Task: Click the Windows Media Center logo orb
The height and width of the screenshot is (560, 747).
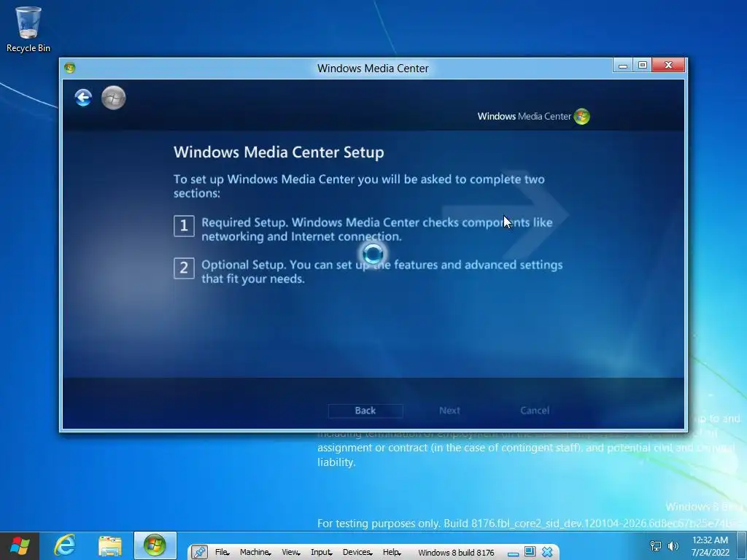Action: (581, 116)
